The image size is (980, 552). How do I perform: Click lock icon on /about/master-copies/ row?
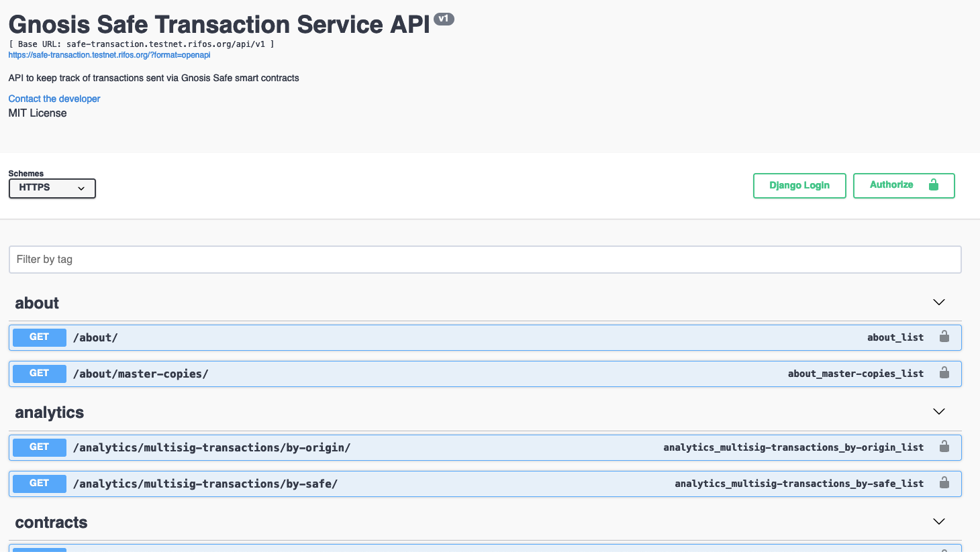[x=944, y=373]
